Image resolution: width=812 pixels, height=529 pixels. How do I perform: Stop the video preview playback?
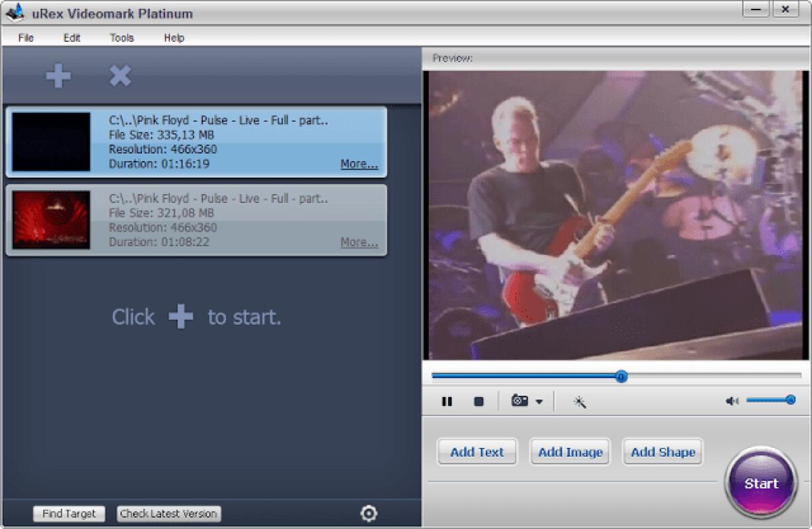pos(478,401)
